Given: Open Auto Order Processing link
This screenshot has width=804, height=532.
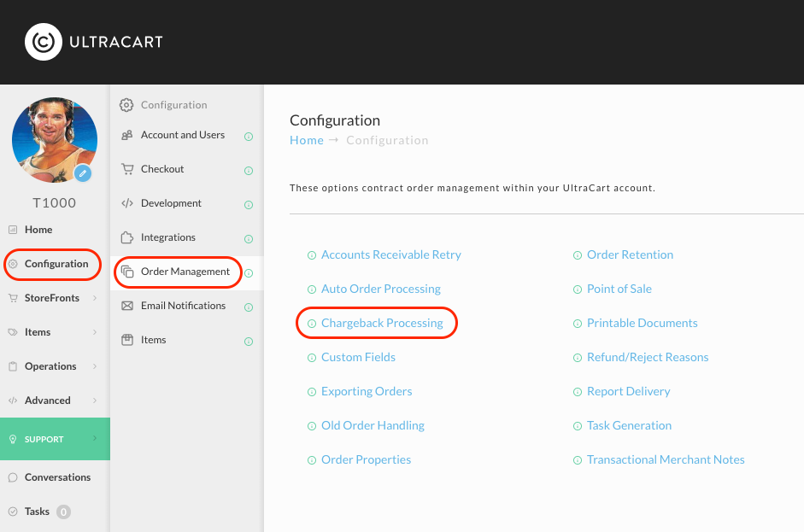Looking at the screenshot, I should click(x=381, y=289).
